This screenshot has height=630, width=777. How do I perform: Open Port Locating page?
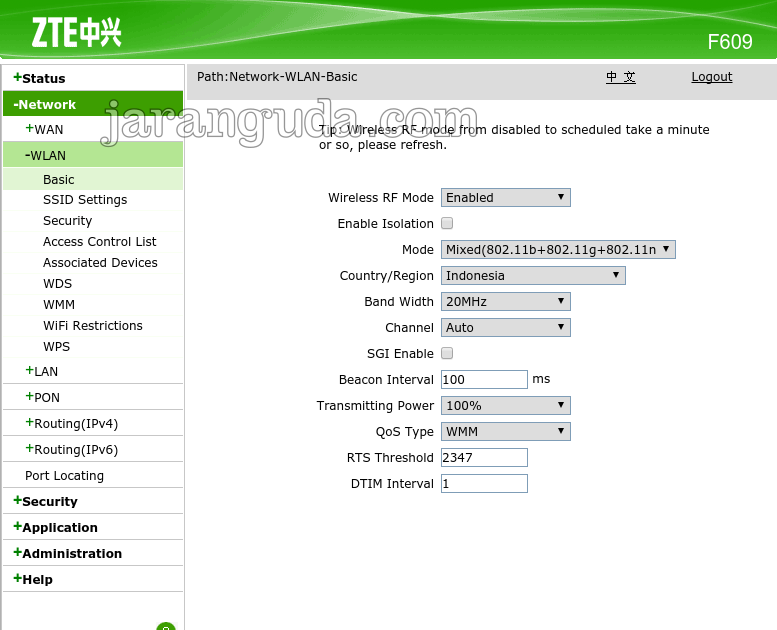64,476
